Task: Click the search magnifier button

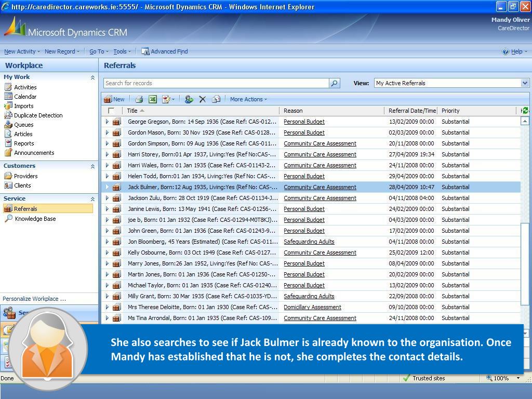Action: [x=334, y=83]
